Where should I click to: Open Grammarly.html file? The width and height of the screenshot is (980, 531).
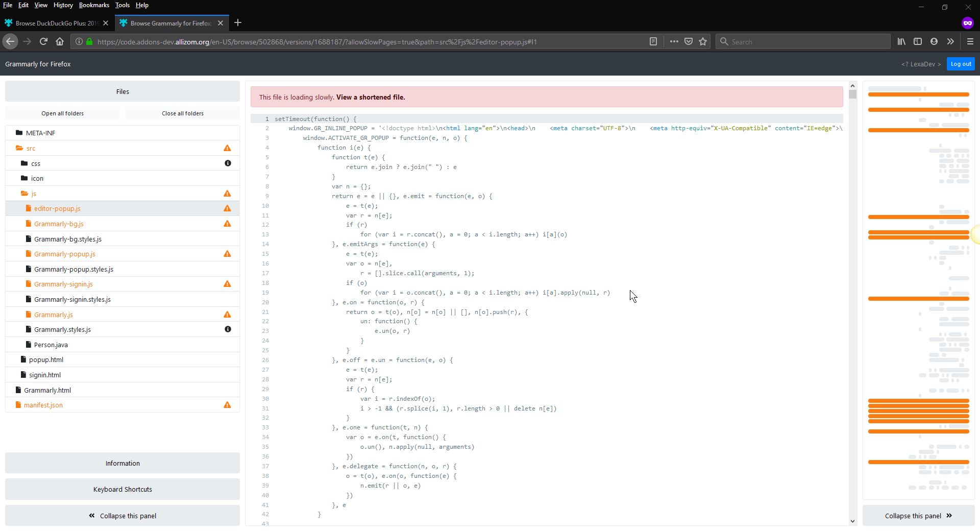122,390
